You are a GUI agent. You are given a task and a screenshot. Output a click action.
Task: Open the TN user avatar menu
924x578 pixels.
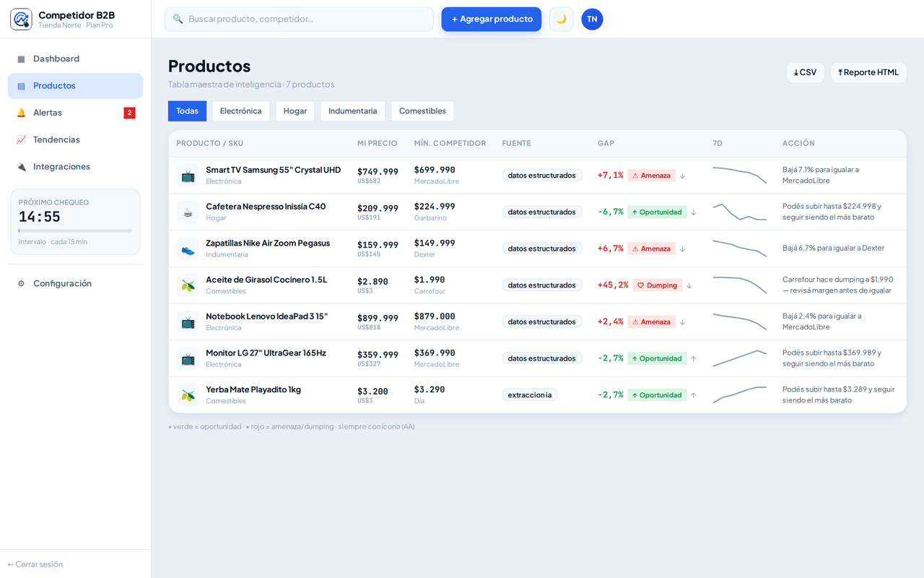(592, 20)
